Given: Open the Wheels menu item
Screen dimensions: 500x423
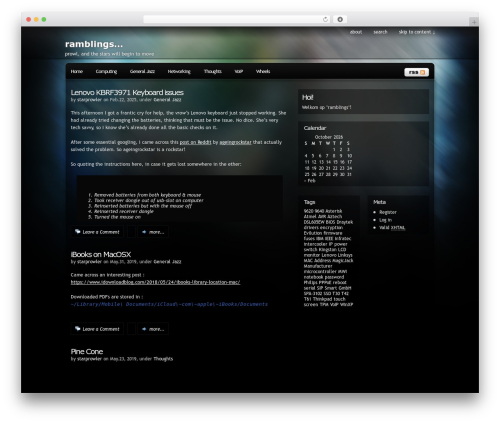Looking at the screenshot, I should pos(263,71).
